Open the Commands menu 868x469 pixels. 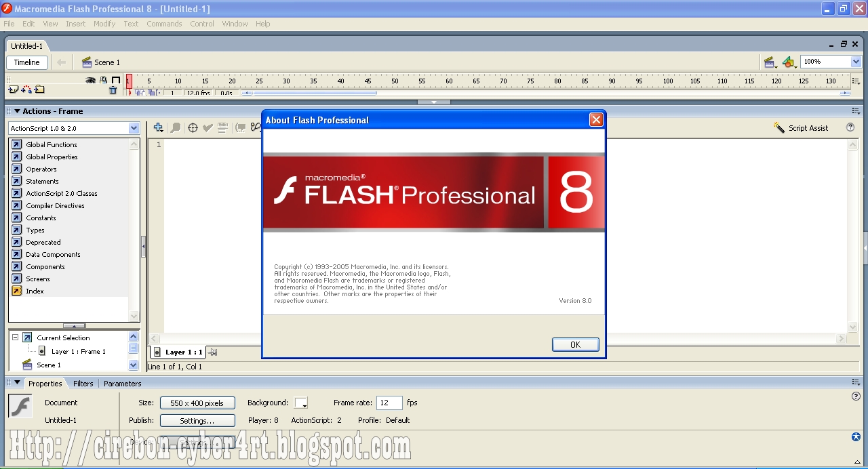click(x=164, y=24)
